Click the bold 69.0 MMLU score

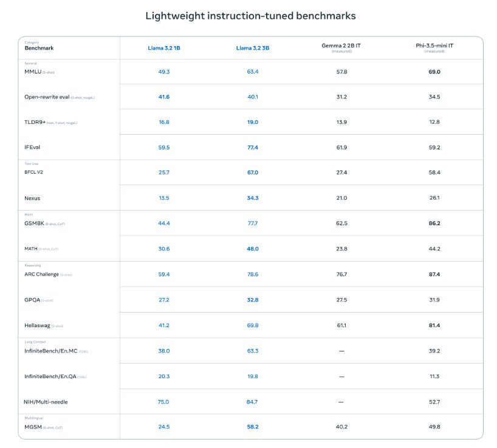434,72
